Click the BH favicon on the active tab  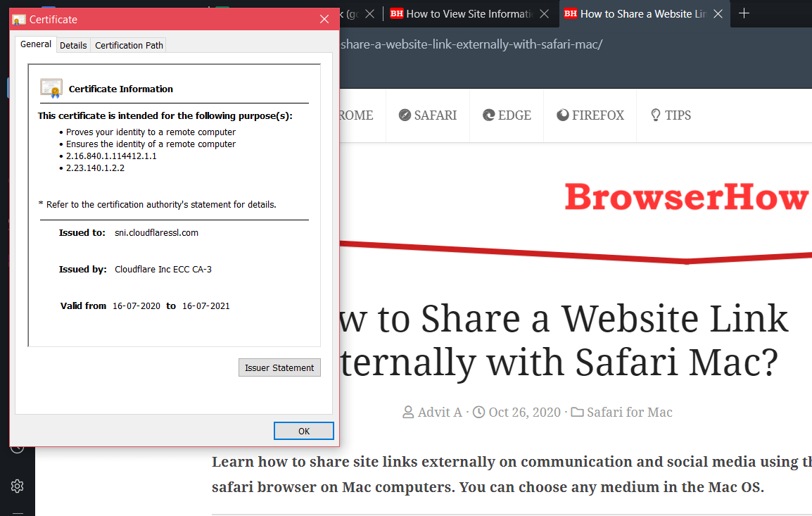[x=570, y=13]
